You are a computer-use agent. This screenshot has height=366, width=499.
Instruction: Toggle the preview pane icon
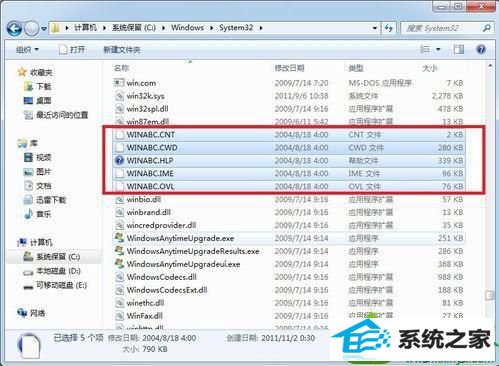click(459, 50)
